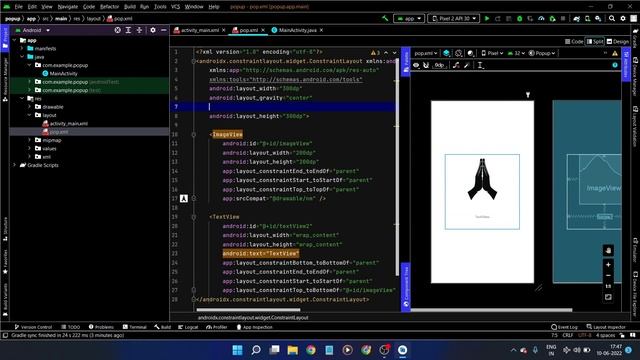
Task: Close the pop.xml editor tab
Action: point(263,30)
